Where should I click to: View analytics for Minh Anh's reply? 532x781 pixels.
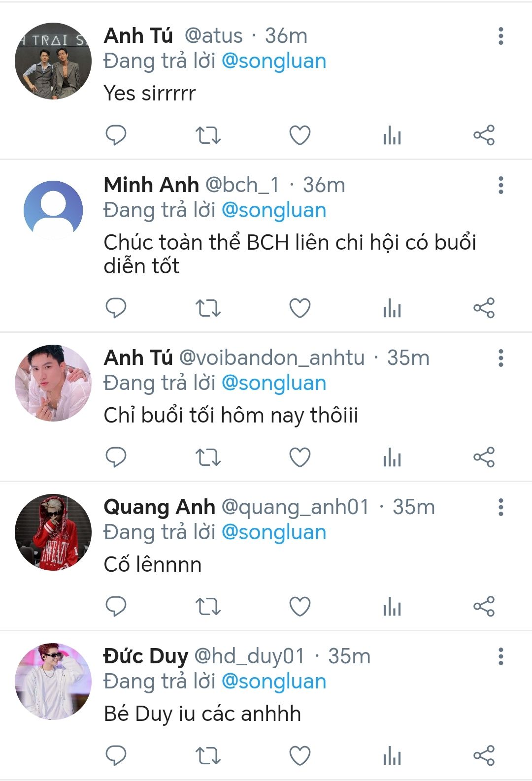click(x=392, y=308)
